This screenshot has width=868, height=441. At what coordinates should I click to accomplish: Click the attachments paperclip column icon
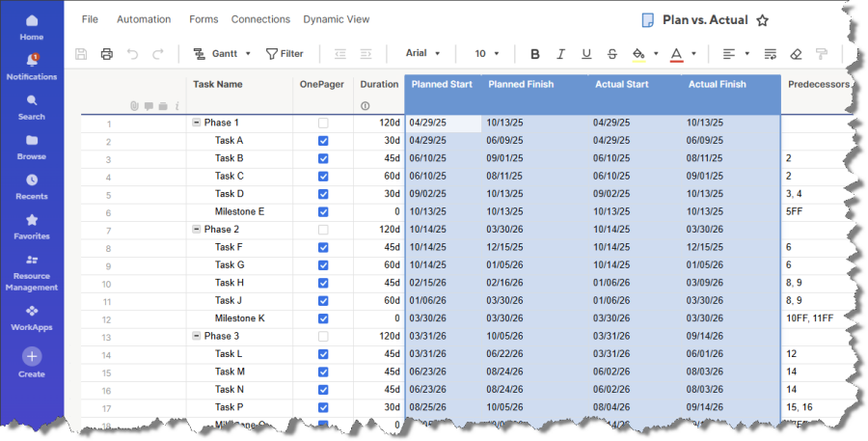pyautogui.click(x=134, y=106)
